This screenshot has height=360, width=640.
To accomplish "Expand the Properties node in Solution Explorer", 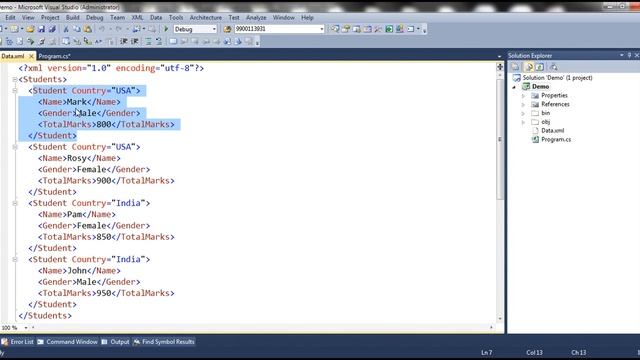I will pos(523,96).
